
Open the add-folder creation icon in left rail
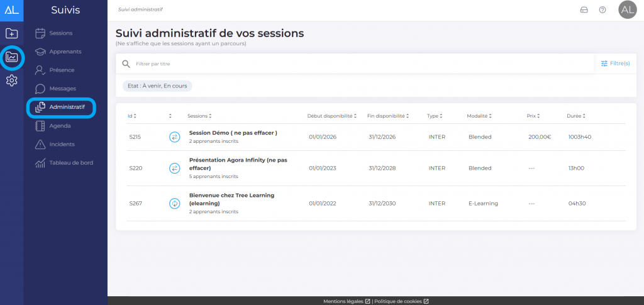click(11, 33)
